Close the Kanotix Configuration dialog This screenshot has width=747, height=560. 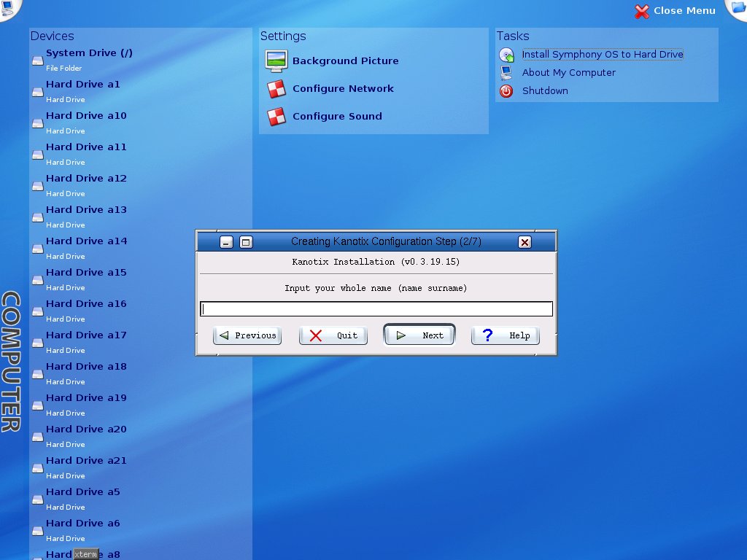pyautogui.click(x=525, y=242)
